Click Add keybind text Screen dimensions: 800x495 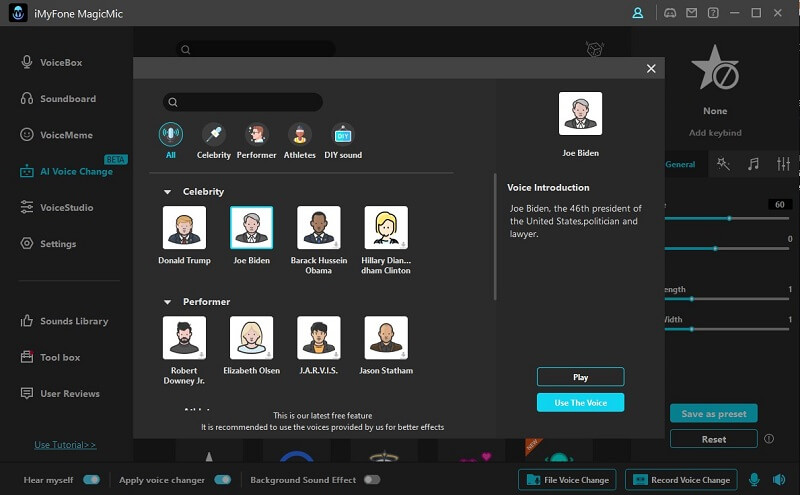[x=715, y=133]
